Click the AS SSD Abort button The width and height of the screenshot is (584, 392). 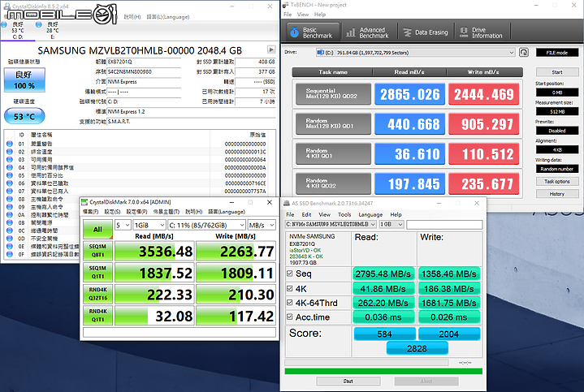(426, 381)
